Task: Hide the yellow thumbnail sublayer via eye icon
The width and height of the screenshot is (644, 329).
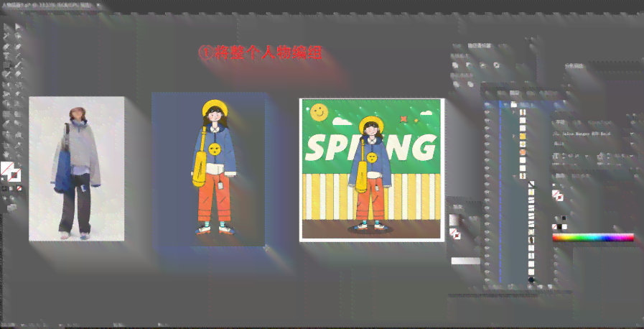Action: 487,136
